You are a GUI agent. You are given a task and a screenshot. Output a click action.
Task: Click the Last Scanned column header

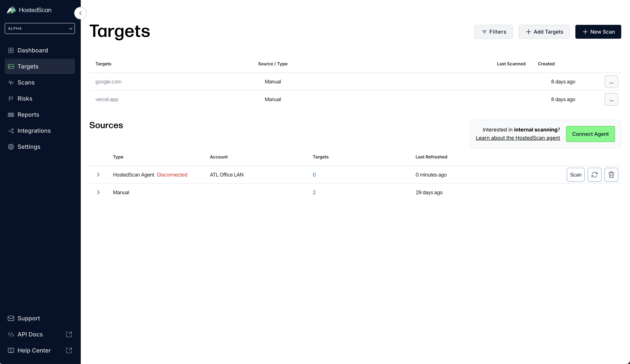tap(511, 64)
